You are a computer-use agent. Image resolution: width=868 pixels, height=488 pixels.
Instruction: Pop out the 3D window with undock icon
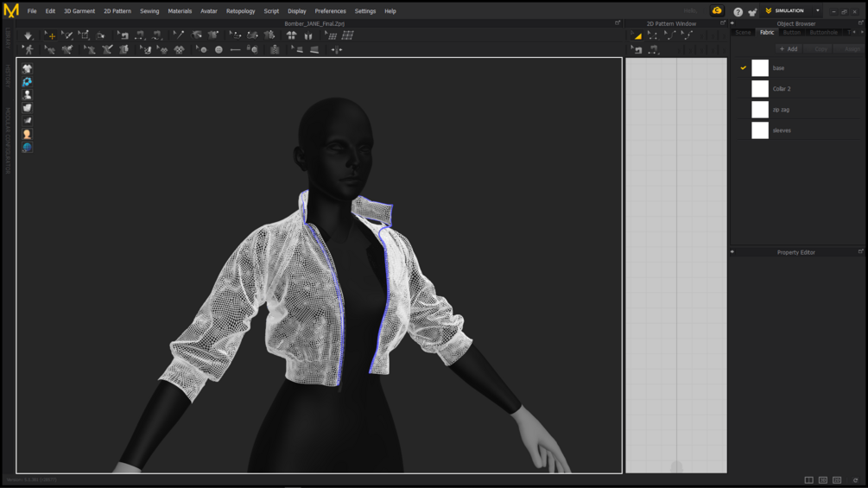618,23
